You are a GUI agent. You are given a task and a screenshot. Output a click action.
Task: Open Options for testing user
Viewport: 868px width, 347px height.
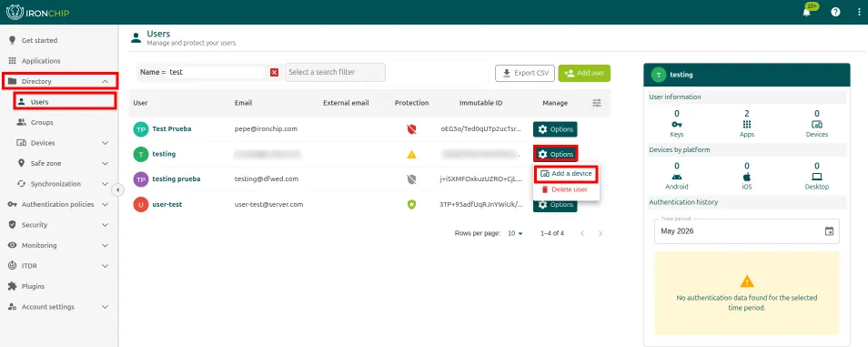(x=555, y=154)
